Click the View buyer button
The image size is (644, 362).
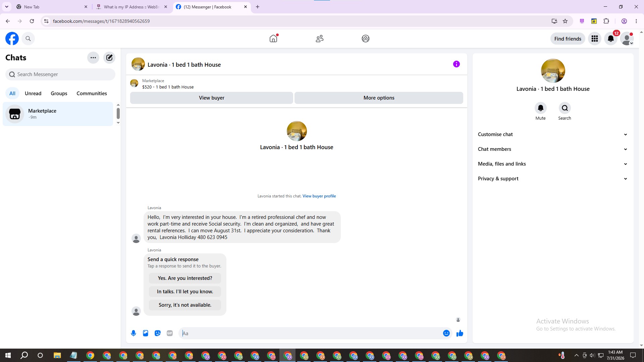212,98
